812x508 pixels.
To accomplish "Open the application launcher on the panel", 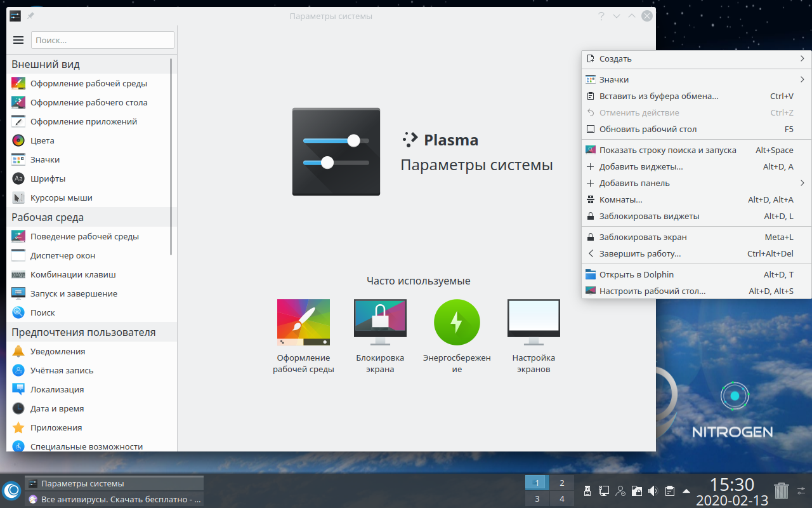I will pos(11,490).
